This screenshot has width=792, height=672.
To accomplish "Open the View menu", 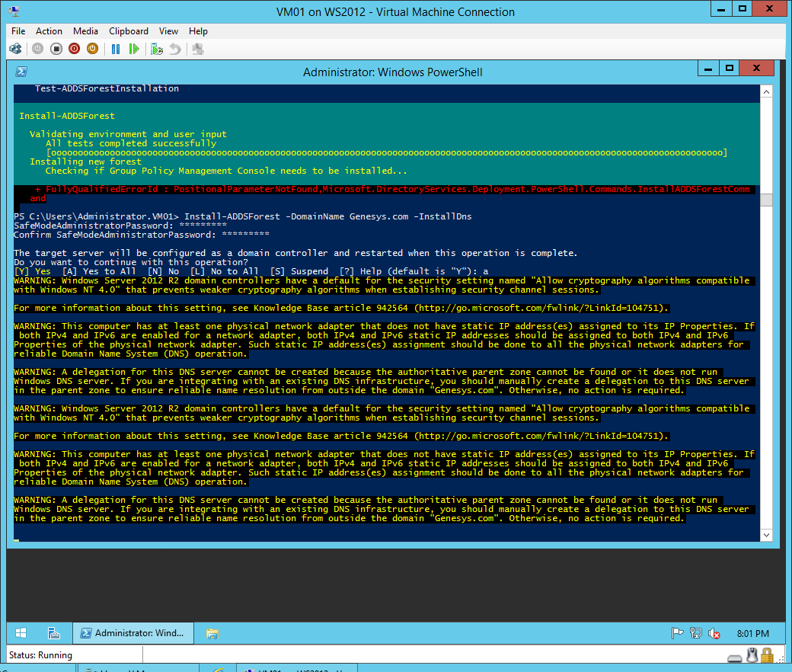I will pyautogui.click(x=168, y=31).
